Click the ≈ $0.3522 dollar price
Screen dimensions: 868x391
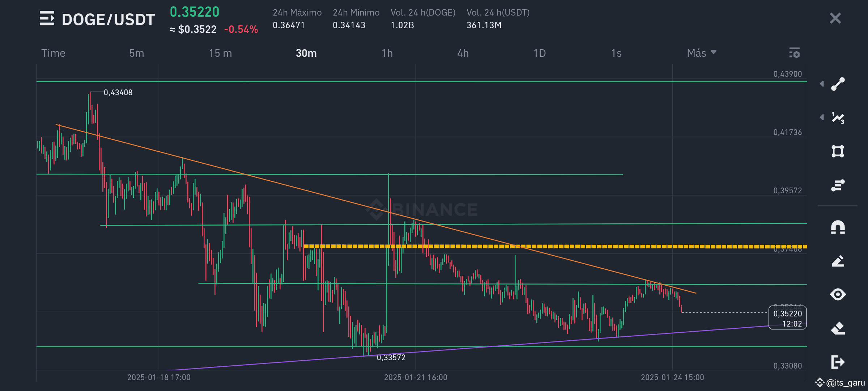pyautogui.click(x=193, y=29)
